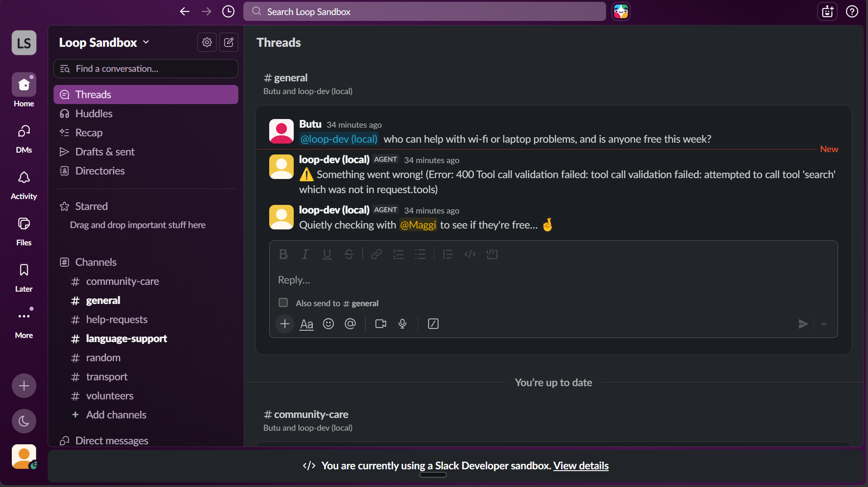This screenshot has height=487, width=868.
Task: Send the reply with the arrow button
Action: (803, 324)
